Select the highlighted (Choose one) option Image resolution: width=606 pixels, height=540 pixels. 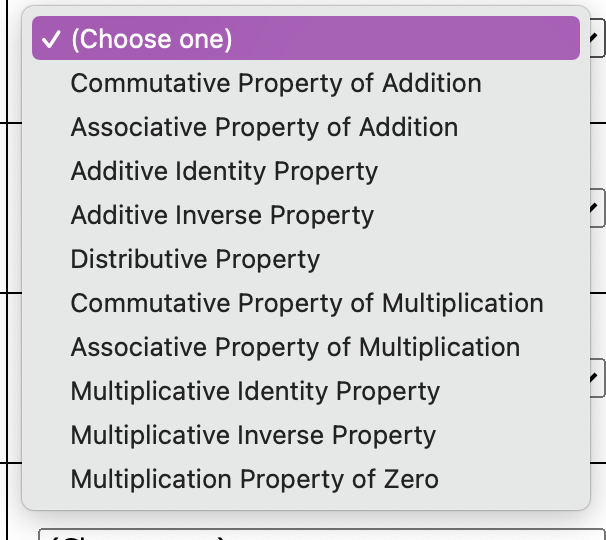click(x=306, y=38)
